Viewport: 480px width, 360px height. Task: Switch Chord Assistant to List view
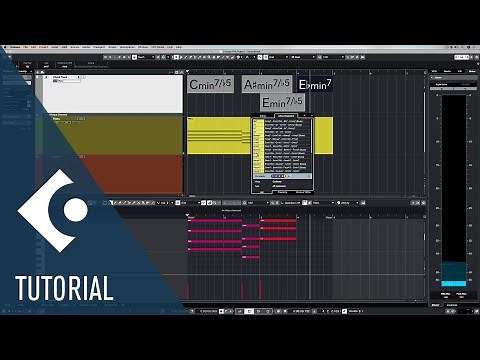(262, 192)
